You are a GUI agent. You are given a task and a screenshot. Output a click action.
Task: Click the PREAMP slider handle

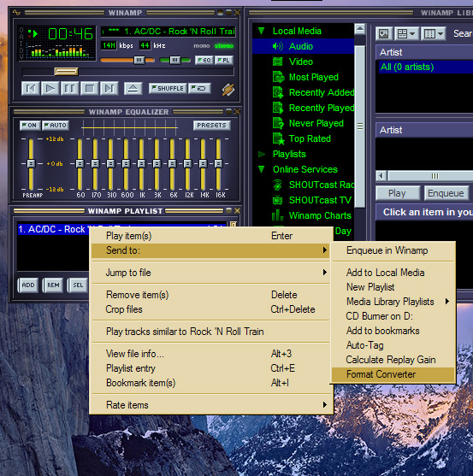coord(31,163)
